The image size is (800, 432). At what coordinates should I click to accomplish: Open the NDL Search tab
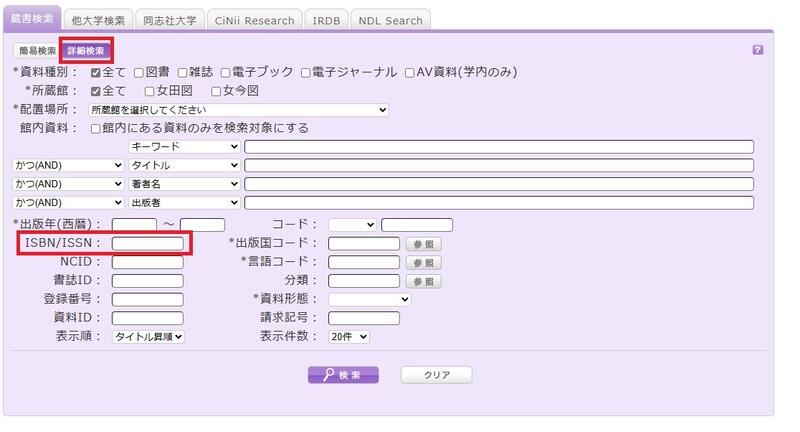pos(390,20)
